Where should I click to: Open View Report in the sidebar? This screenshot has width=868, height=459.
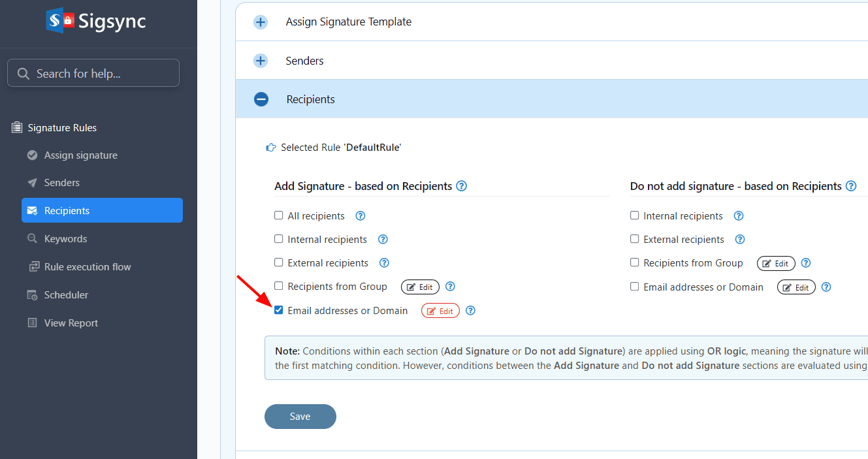point(71,323)
